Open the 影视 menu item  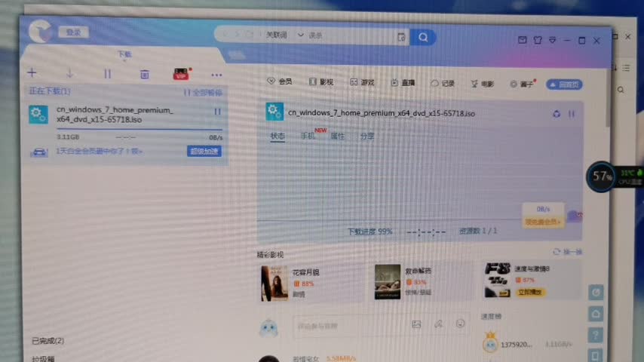[321, 81]
